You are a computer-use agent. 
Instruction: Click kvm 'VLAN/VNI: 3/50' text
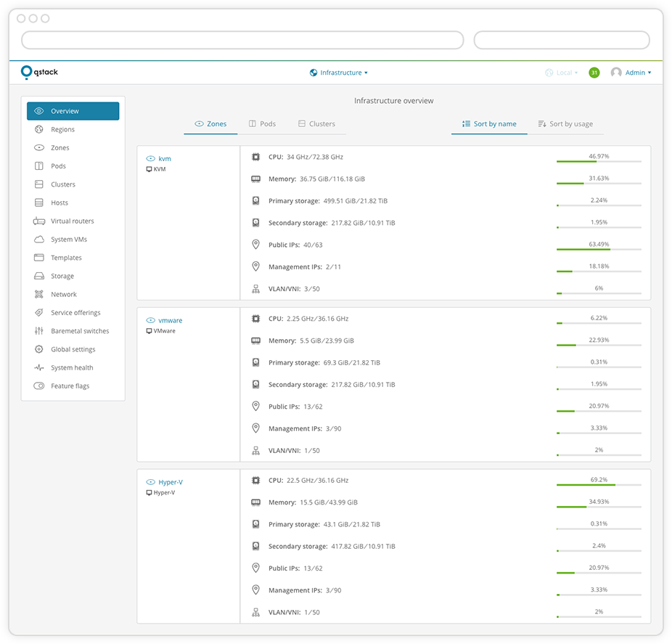[294, 289]
